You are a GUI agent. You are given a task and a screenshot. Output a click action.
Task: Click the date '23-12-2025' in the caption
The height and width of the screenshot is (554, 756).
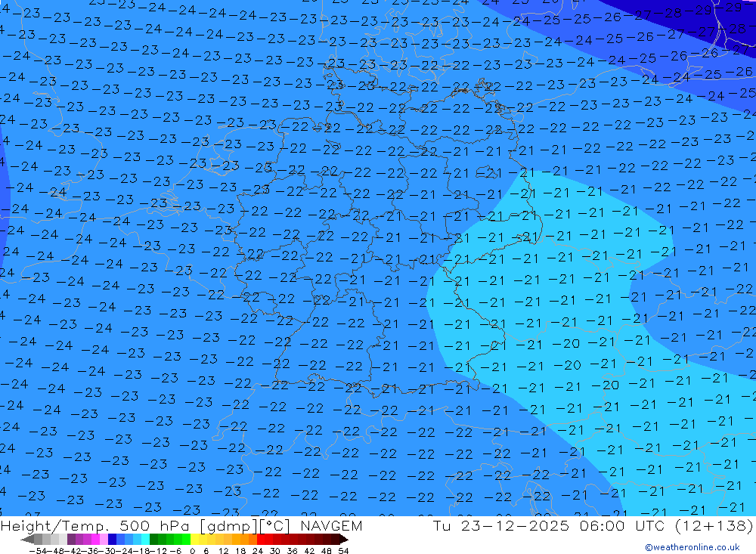coord(514,526)
